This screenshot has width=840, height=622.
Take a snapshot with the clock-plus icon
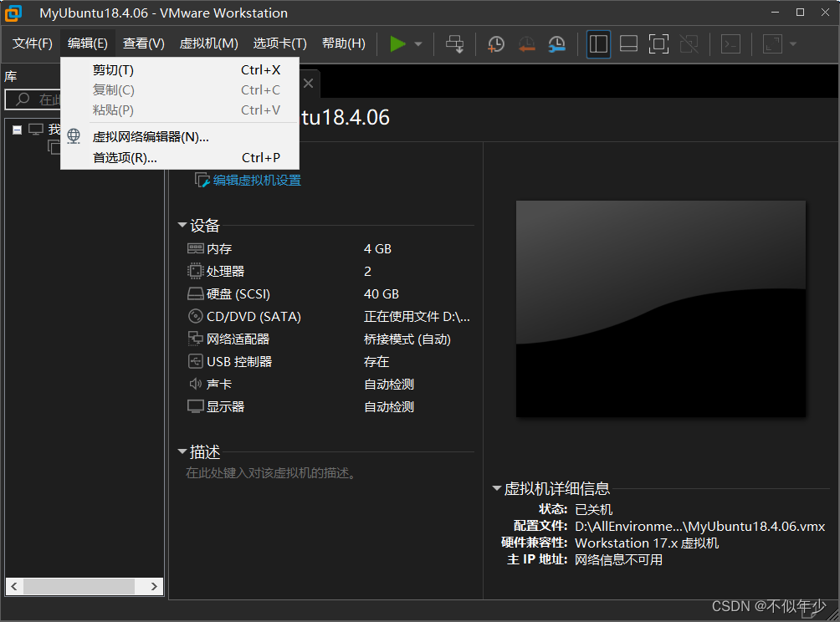point(496,44)
